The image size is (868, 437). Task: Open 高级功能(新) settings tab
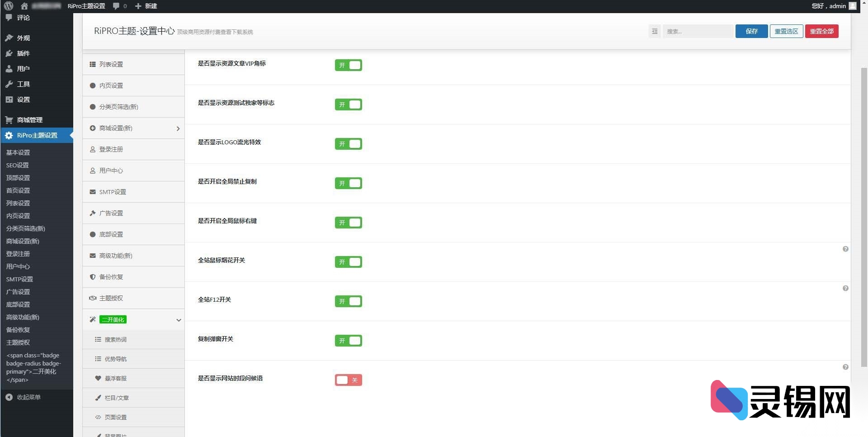coord(116,256)
